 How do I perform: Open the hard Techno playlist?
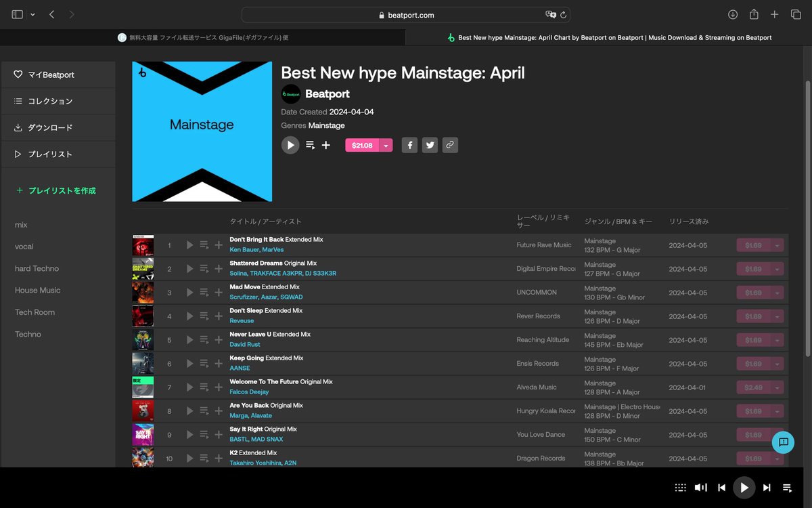coord(37,268)
